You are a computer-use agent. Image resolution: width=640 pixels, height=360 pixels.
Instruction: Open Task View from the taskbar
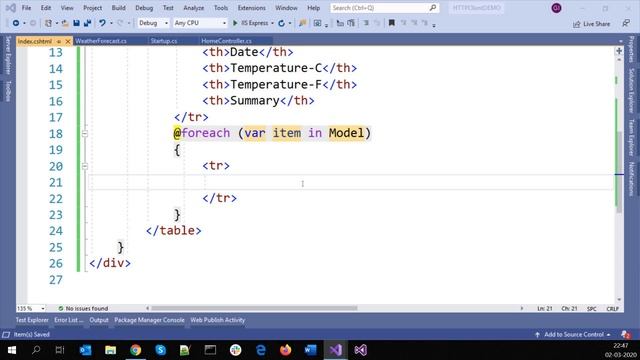[x=60, y=350]
